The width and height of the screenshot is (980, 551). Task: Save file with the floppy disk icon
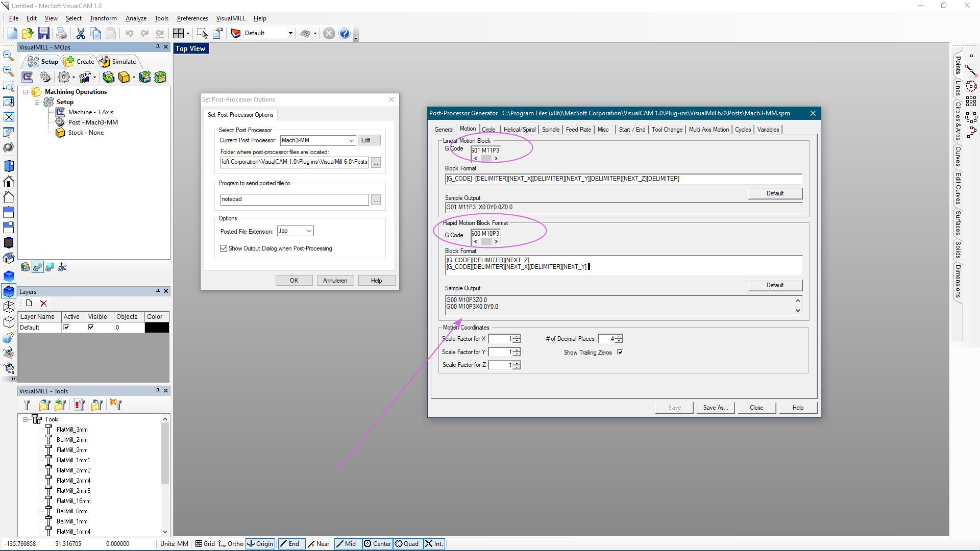(43, 34)
